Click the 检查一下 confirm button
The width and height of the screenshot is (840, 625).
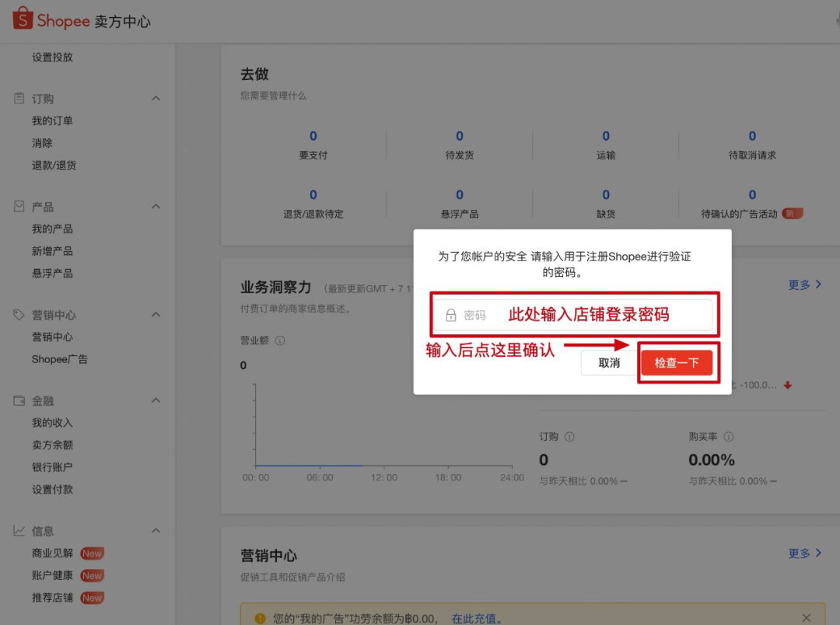pos(677,362)
